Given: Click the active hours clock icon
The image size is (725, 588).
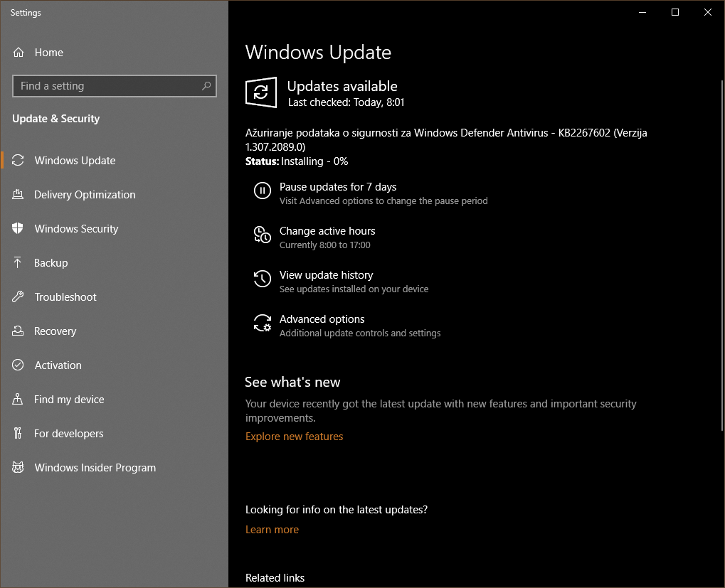Looking at the screenshot, I should point(262,235).
